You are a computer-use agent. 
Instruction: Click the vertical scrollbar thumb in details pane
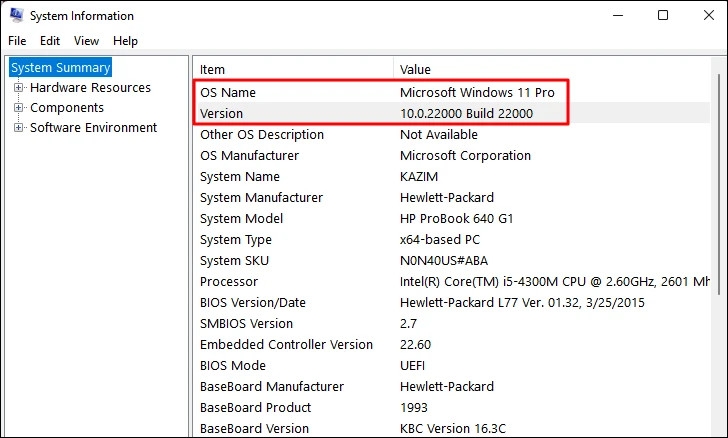pos(719,183)
